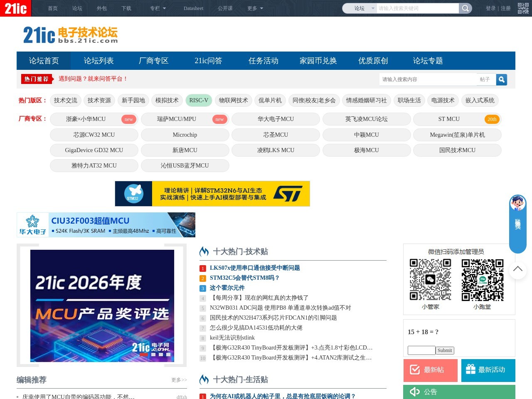Viewport: 532px width, 399px height.
Task: Select the 任务活动 tab
Action: (x=263, y=61)
